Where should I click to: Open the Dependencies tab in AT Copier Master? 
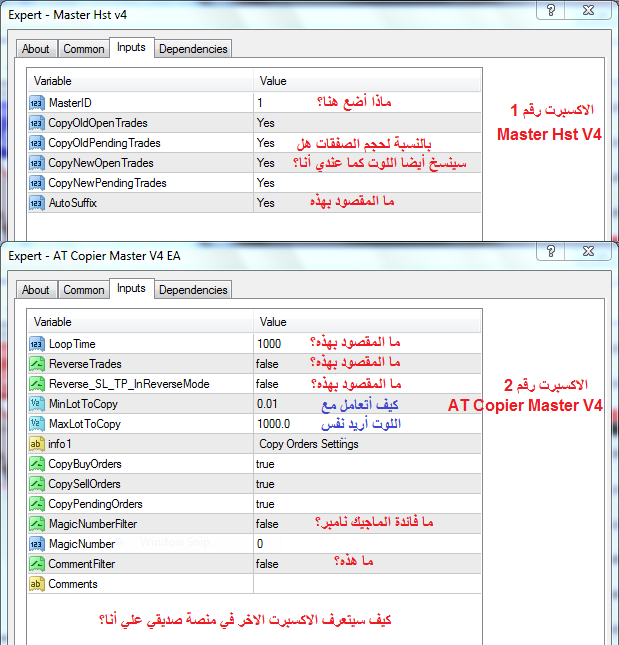pos(194,290)
